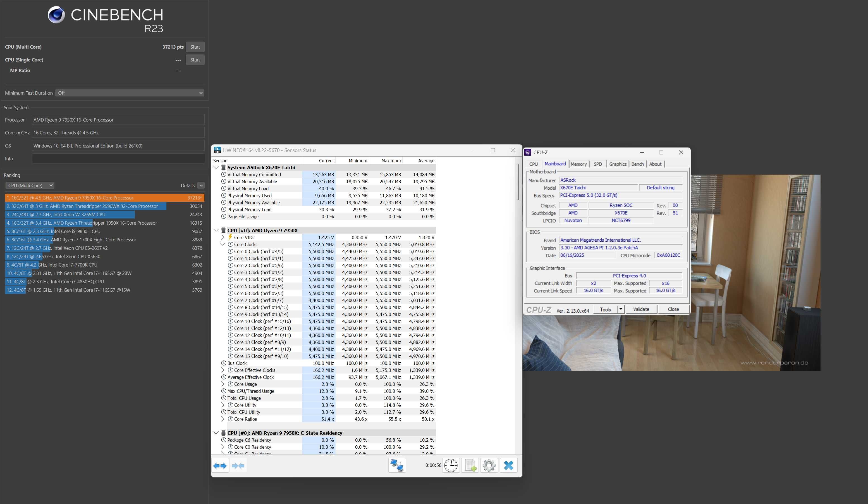Click the clock icon beside Virtual Memory Committed
868x504 pixels.
224,174
